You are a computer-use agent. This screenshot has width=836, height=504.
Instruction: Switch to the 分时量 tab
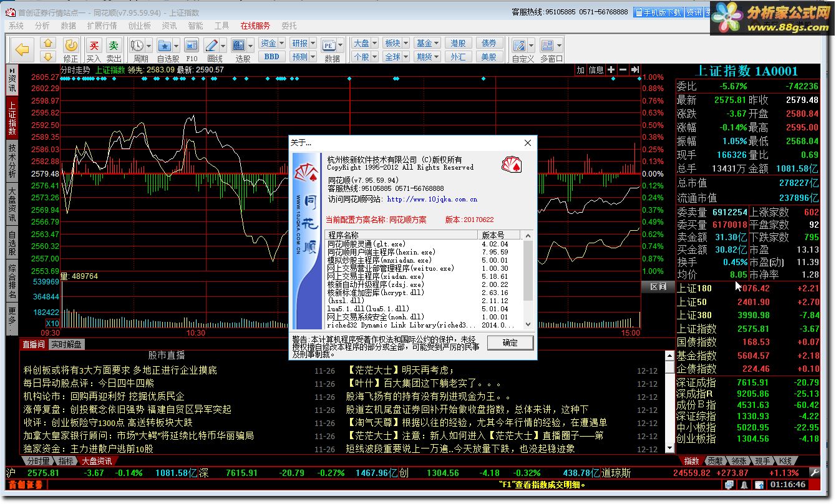(x=39, y=461)
